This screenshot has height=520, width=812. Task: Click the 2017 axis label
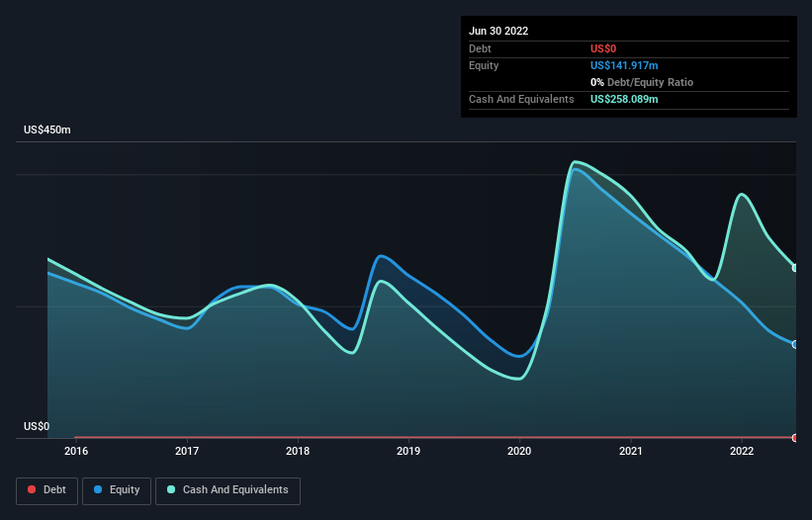pos(187,451)
